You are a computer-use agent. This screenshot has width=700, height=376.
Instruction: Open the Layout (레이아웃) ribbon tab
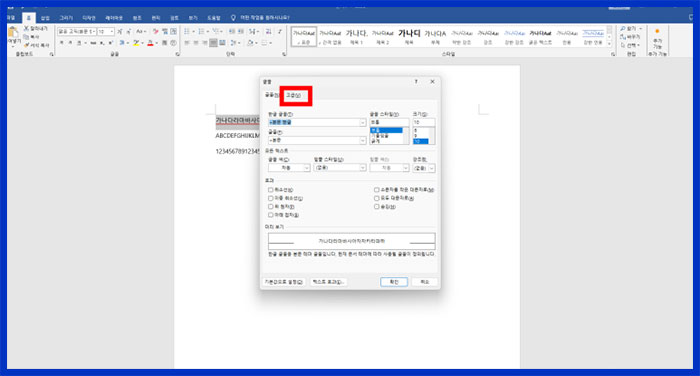click(114, 18)
